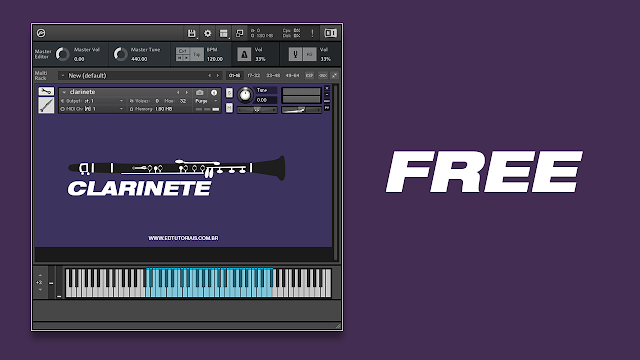The image size is (640, 360).
Task: Toggle the info pane icon in the header
Action: (x=330, y=33)
